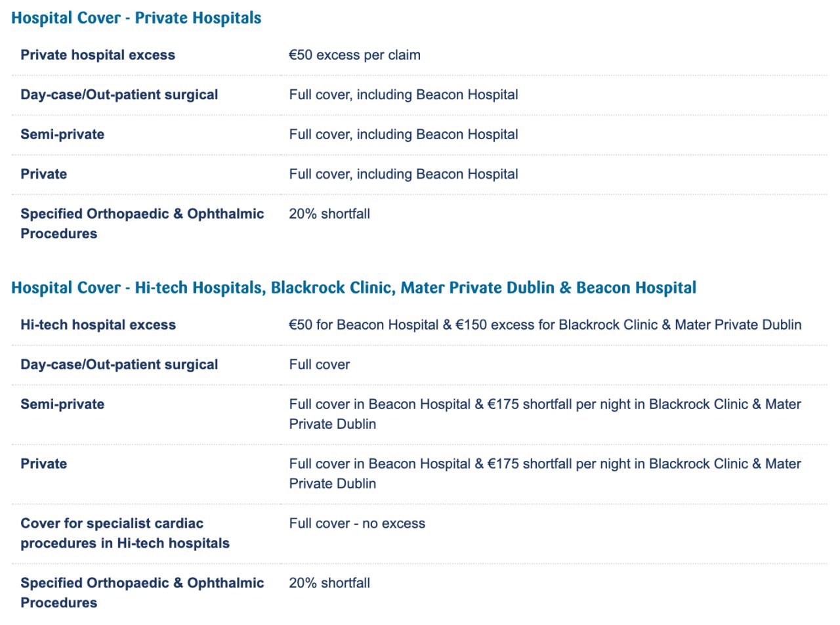
Task: Select the 'Private hospital excess' row label
Action: pyautogui.click(x=98, y=55)
